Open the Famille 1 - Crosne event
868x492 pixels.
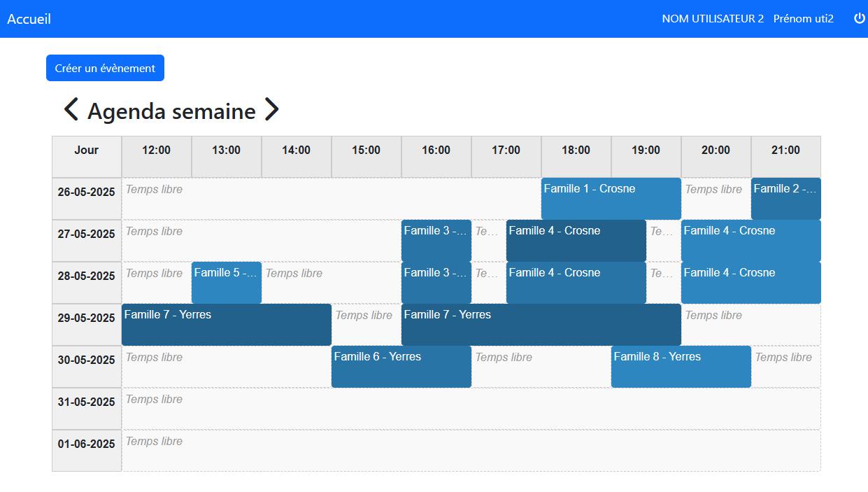(610, 198)
